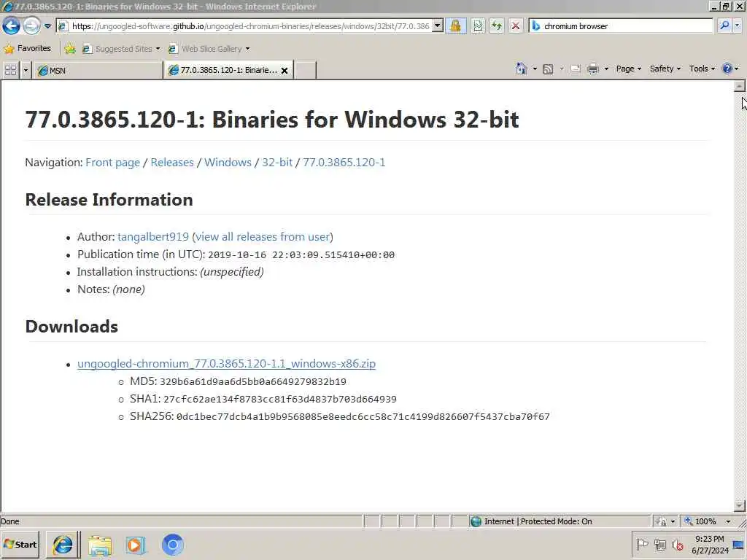Click the Refresh page icon

[496, 26]
